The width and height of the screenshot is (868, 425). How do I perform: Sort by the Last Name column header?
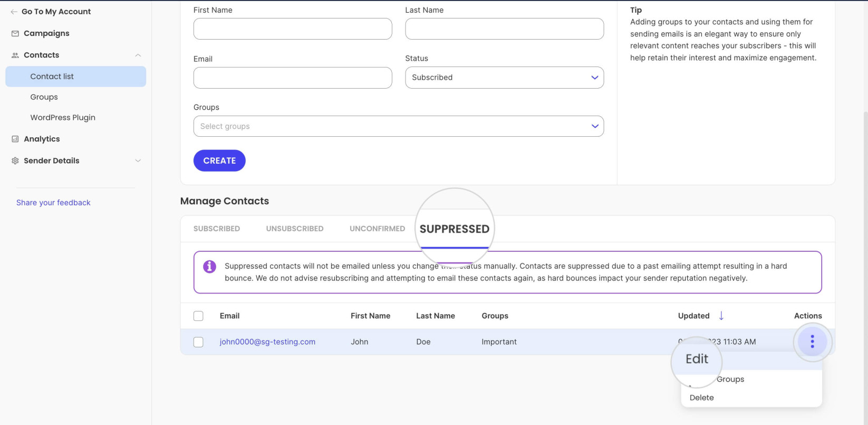(436, 316)
